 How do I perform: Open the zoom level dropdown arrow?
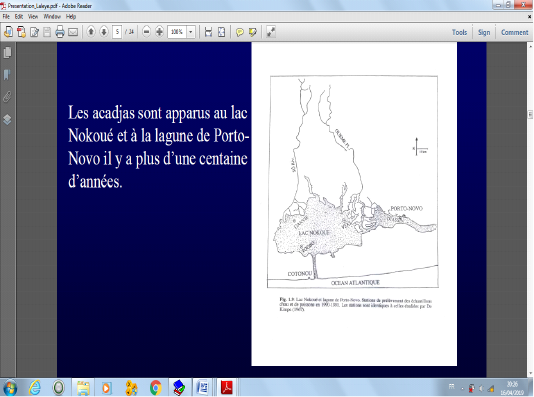click(x=191, y=32)
